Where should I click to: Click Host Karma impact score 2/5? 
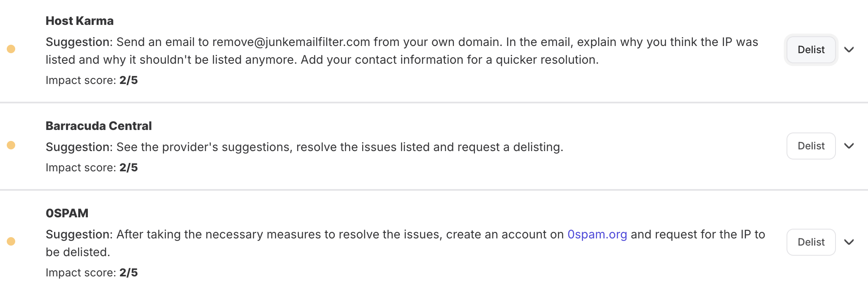point(128,80)
